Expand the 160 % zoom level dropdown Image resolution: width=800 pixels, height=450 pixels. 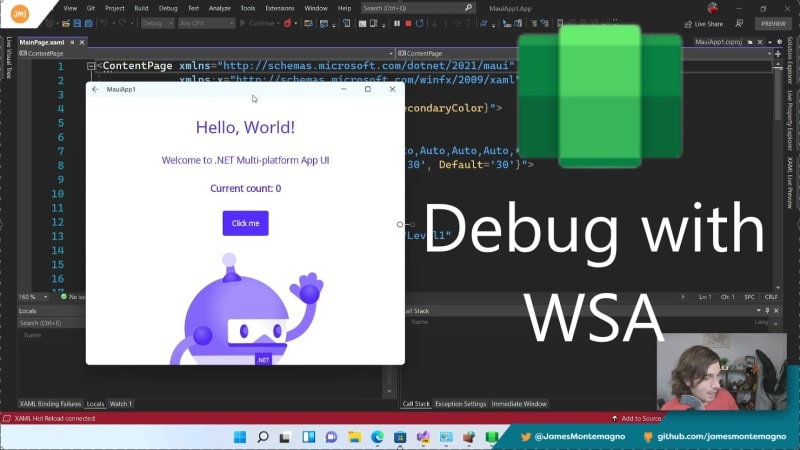click(30, 297)
